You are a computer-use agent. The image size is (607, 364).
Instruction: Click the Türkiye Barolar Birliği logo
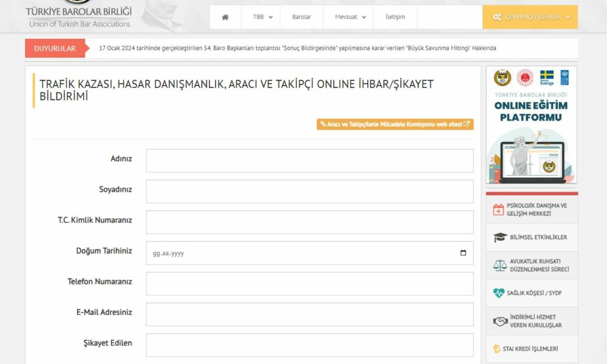tap(79, 15)
